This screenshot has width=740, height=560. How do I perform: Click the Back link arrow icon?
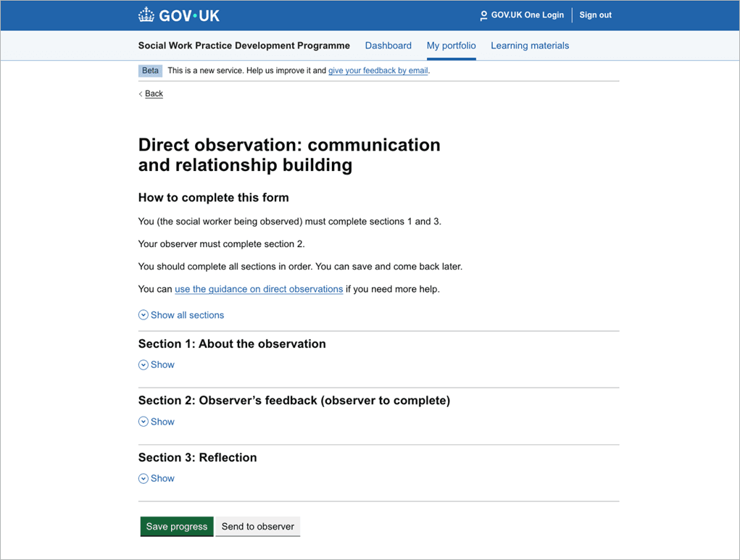141,94
